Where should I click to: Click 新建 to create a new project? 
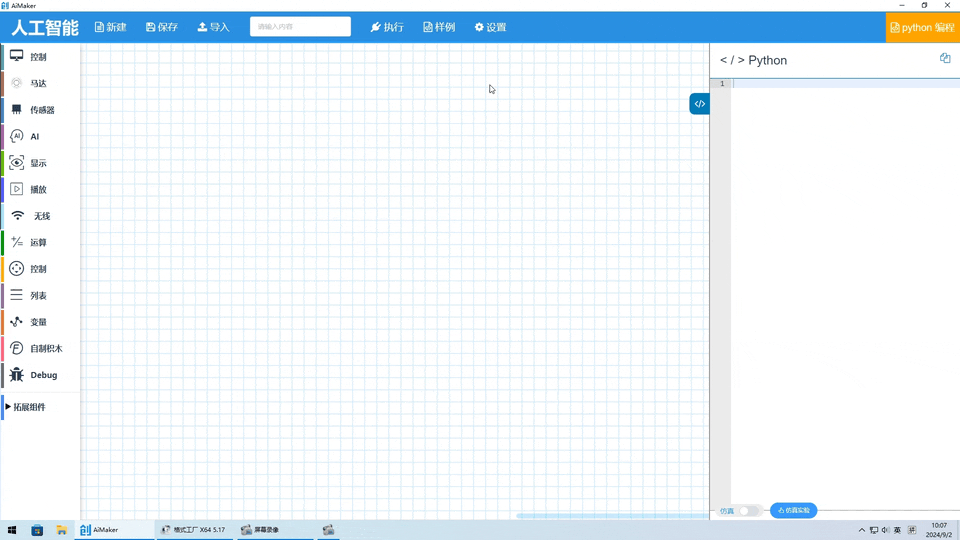point(110,27)
